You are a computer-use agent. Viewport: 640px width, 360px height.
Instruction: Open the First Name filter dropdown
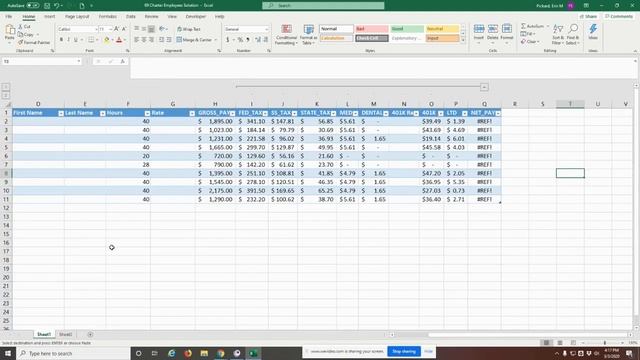(61, 113)
